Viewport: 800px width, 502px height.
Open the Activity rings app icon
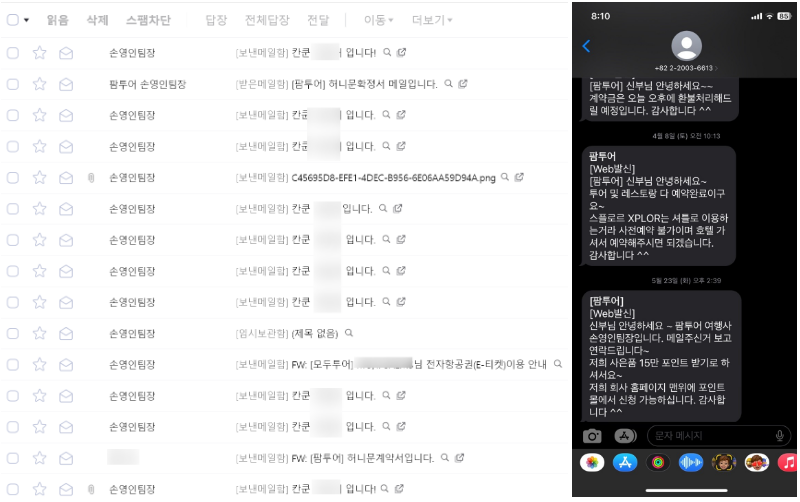tap(657, 463)
